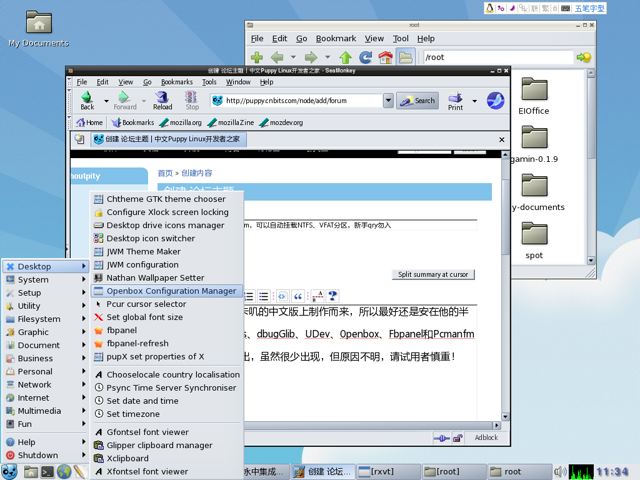
Task: Select Set date and time
Action: (x=167, y=401)
